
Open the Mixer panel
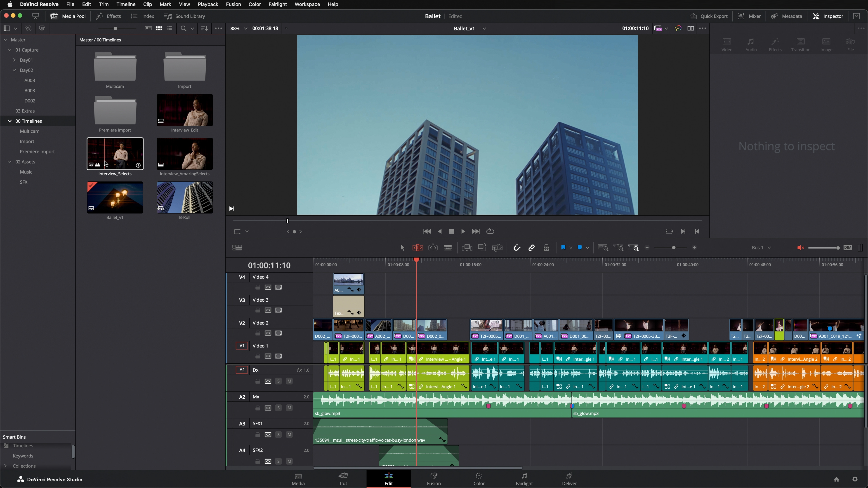pos(749,16)
